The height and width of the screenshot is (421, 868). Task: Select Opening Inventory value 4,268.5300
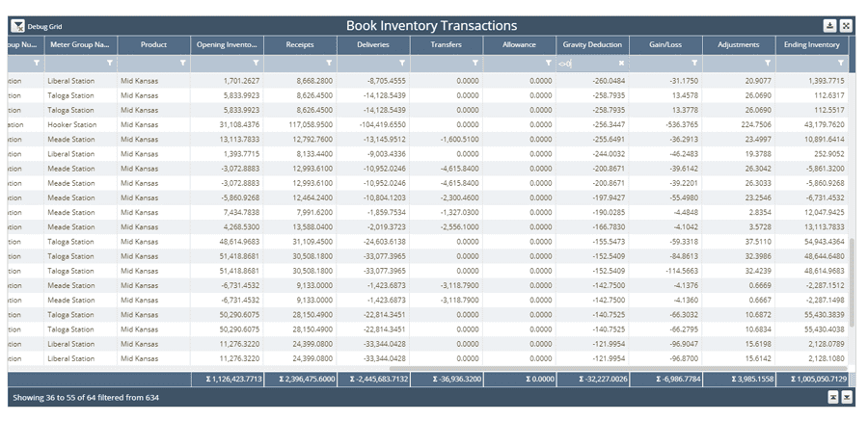(x=241, y=226)
